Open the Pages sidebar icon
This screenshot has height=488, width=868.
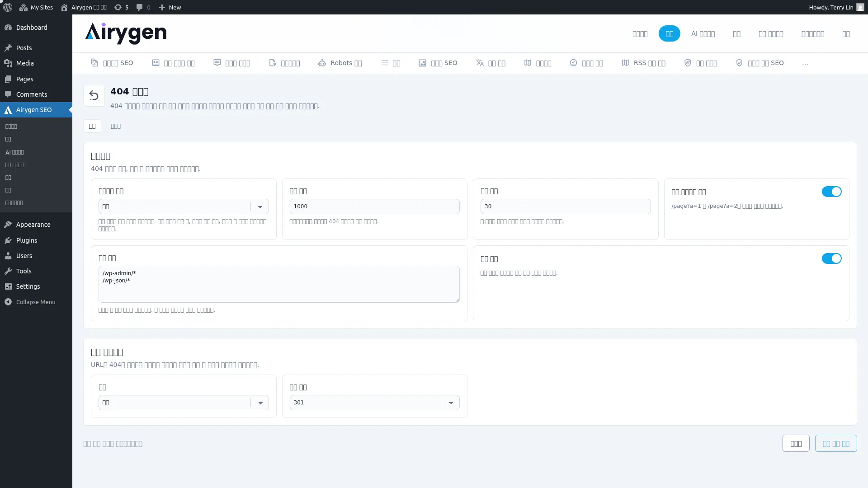8,79
